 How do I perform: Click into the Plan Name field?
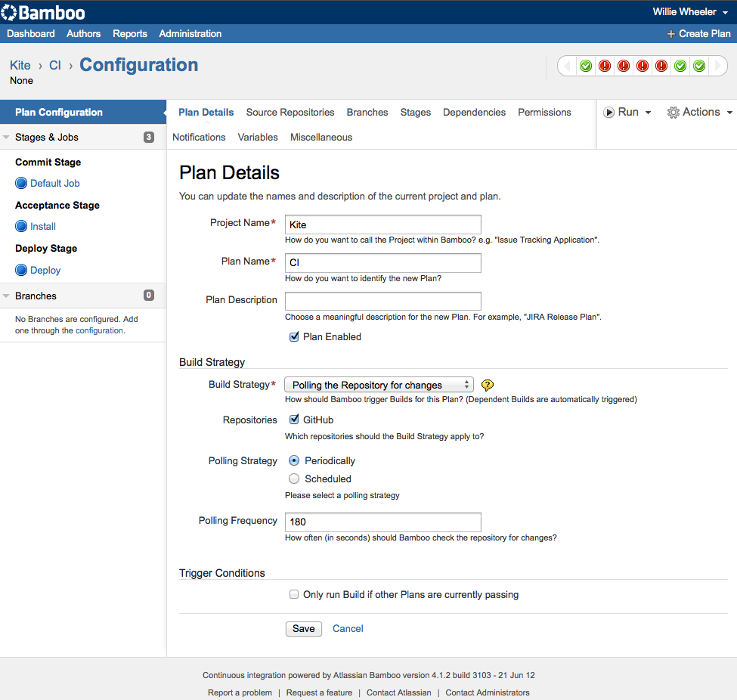(383, 263)
